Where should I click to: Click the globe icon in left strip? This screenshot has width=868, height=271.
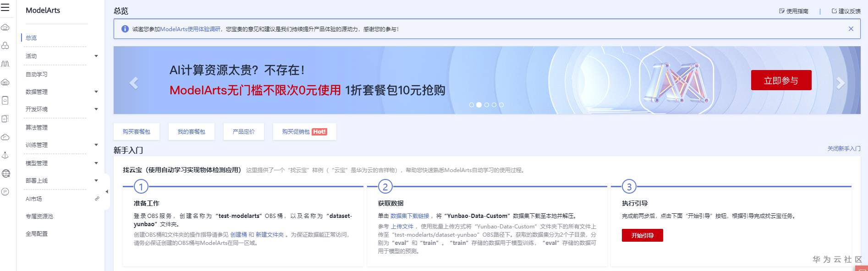coord(5,173)
